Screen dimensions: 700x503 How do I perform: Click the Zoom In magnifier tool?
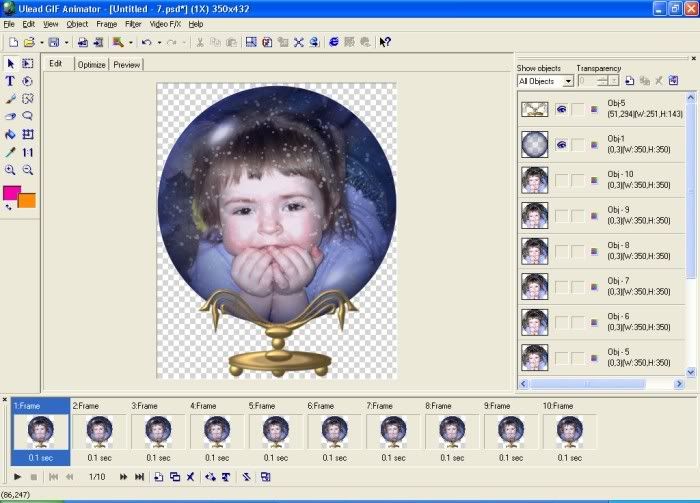10,170
